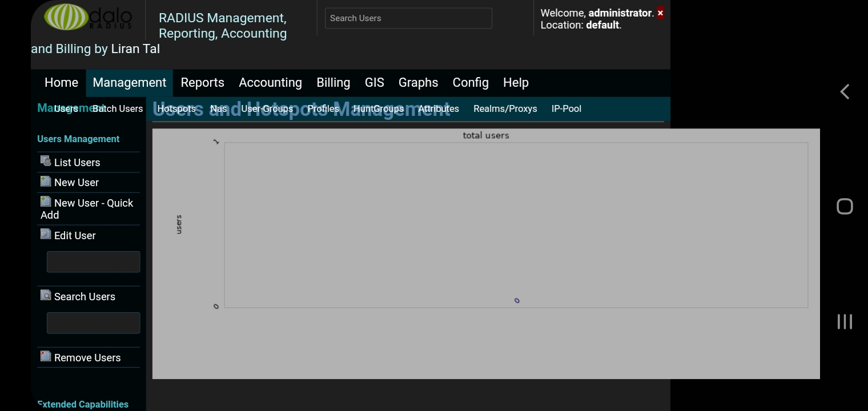Click inside the Search Users input field
This screenshot has height=411, width=868.
click(x=93, y=323)
